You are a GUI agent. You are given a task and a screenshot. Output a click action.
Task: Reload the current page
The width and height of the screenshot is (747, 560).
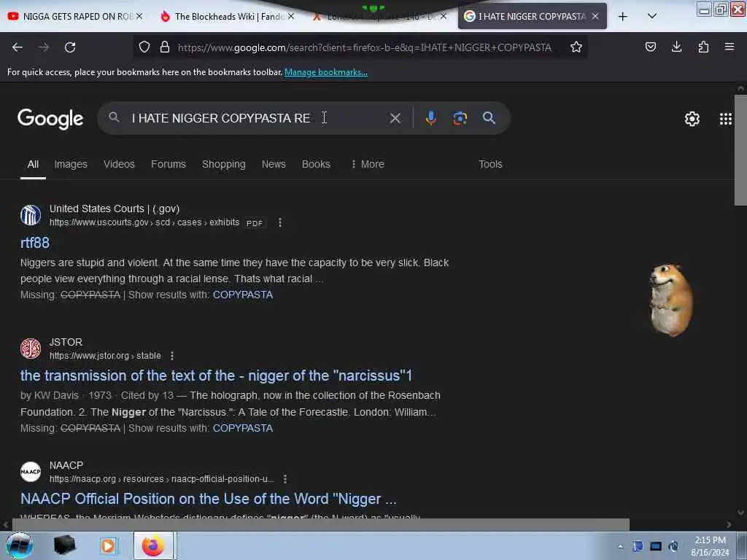(70, 47)
